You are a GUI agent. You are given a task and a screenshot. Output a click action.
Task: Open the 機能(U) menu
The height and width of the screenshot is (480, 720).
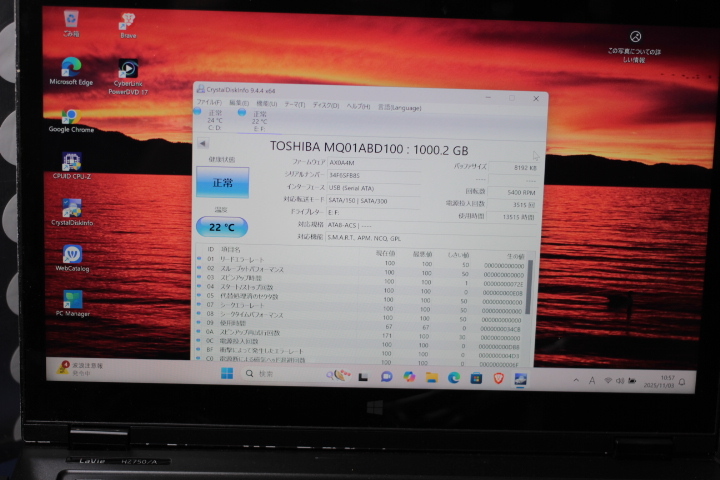pos(266,104)
